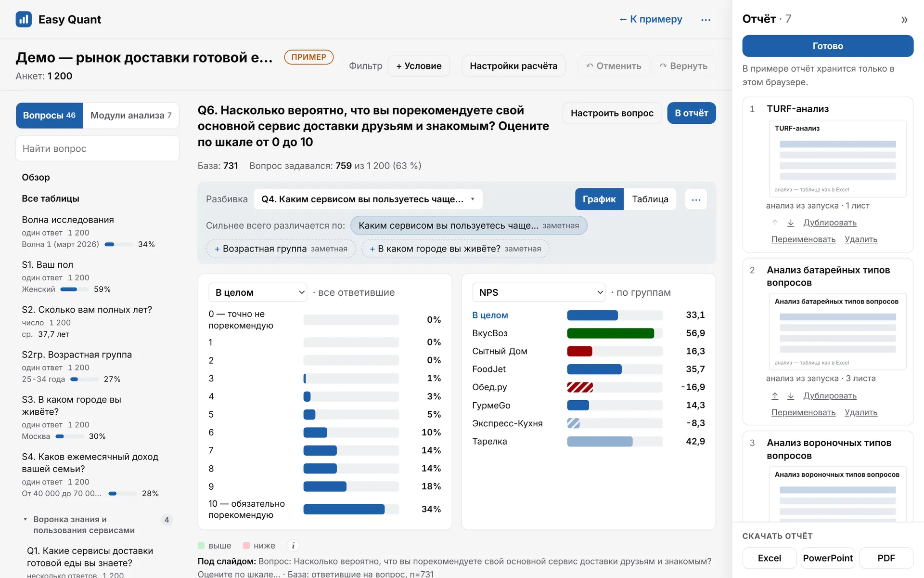Download the report as PDF
This screenshot has width=924, height=578.
[886, 558]
